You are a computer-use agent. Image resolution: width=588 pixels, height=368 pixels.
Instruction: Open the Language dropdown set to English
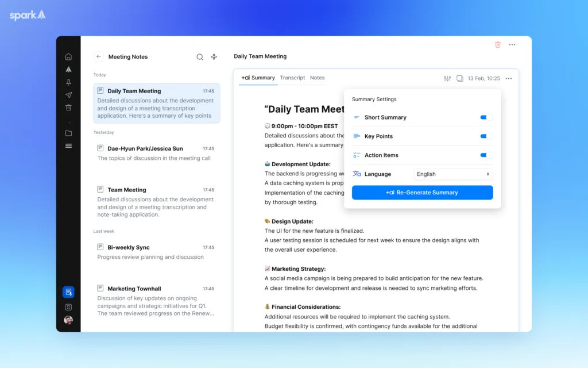coord(453,174)
